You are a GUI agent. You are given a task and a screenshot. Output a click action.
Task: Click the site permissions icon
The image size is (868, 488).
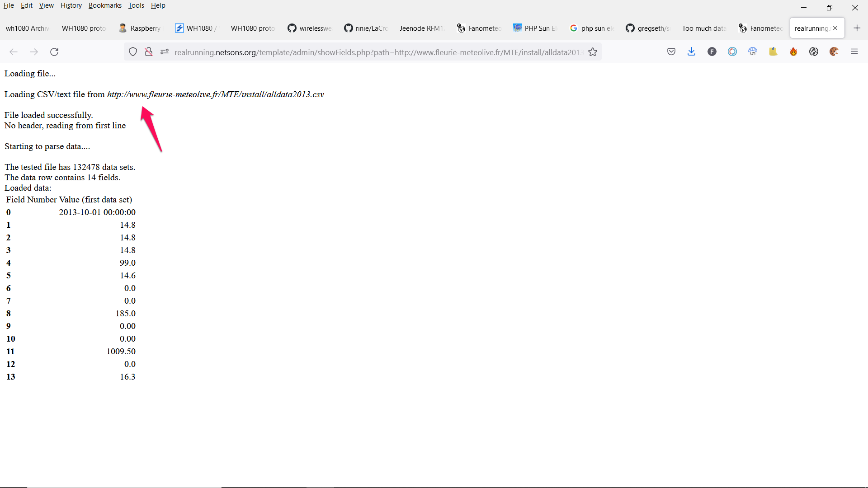[165, 52]
